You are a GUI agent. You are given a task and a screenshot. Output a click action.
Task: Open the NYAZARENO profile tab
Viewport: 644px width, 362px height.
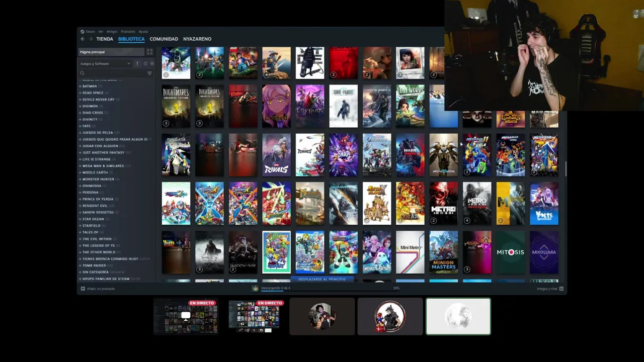[x=197, y=39]
